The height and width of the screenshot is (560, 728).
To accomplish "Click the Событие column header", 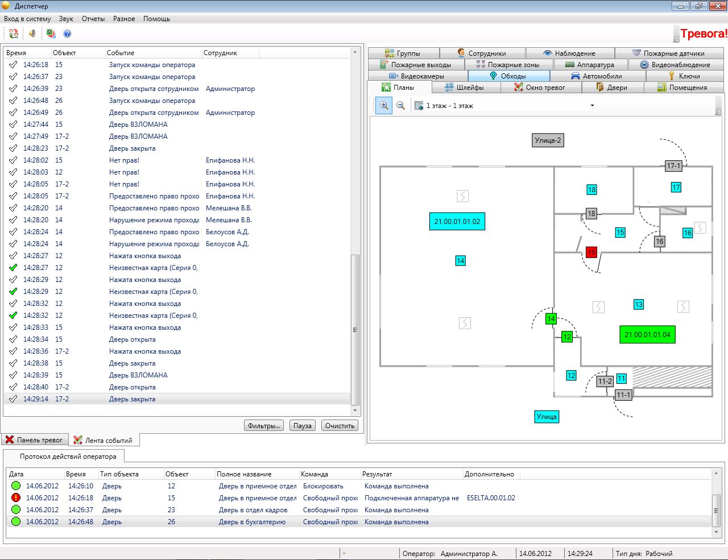I will [x=121, y=53].
